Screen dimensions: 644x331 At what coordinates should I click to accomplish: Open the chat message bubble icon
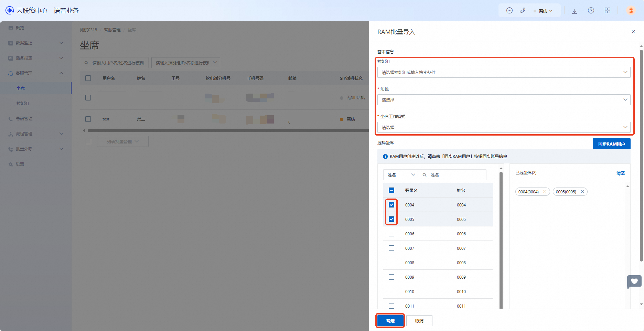pyautogui.click(x=509, y=11)
